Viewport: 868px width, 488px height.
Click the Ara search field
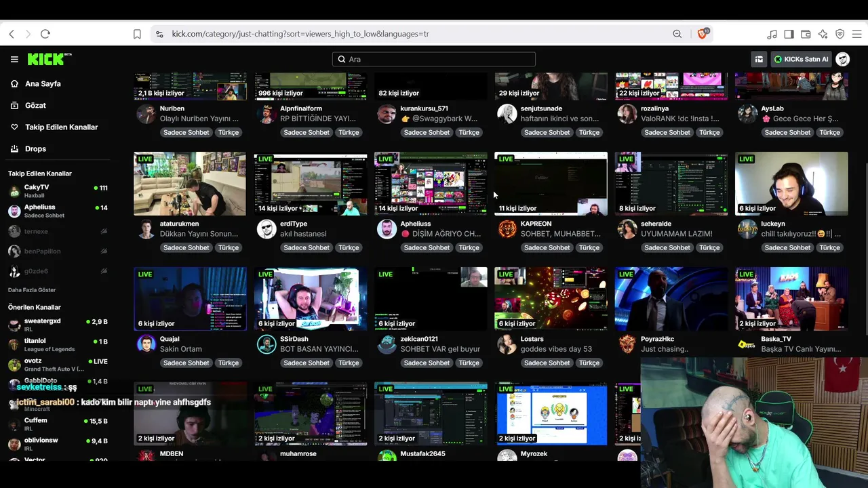point(434,59)
